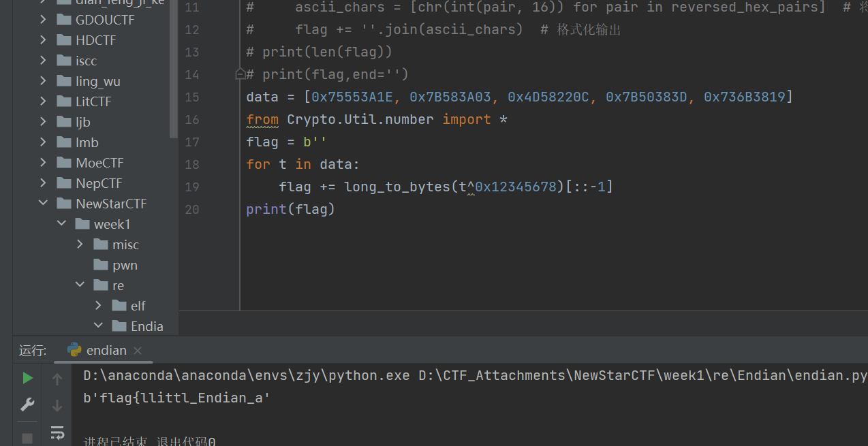Collapse the week1 folder chevron
868x446 pixels.
coord(62,224)
